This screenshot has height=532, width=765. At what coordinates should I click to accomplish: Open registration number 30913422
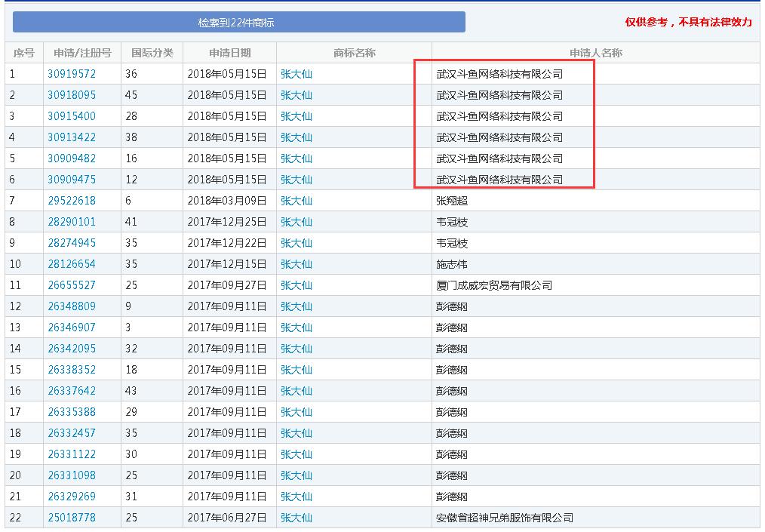72,137
